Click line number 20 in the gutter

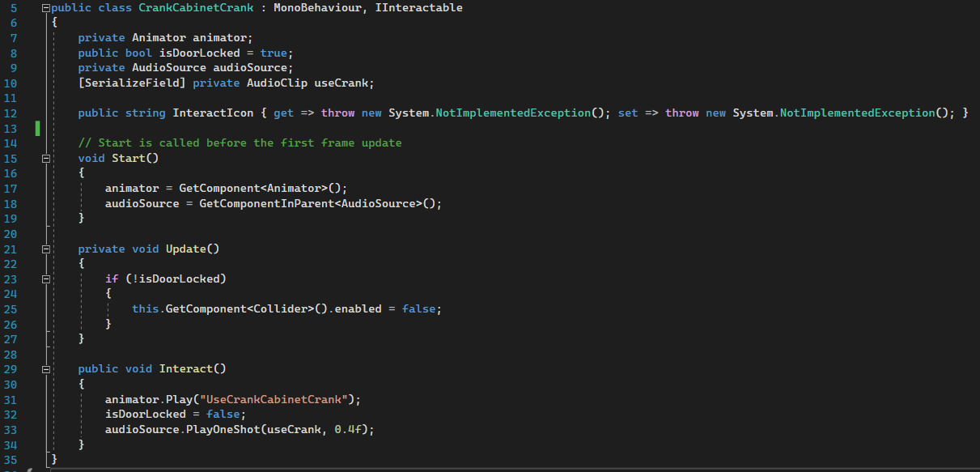(x=11, y=234)
